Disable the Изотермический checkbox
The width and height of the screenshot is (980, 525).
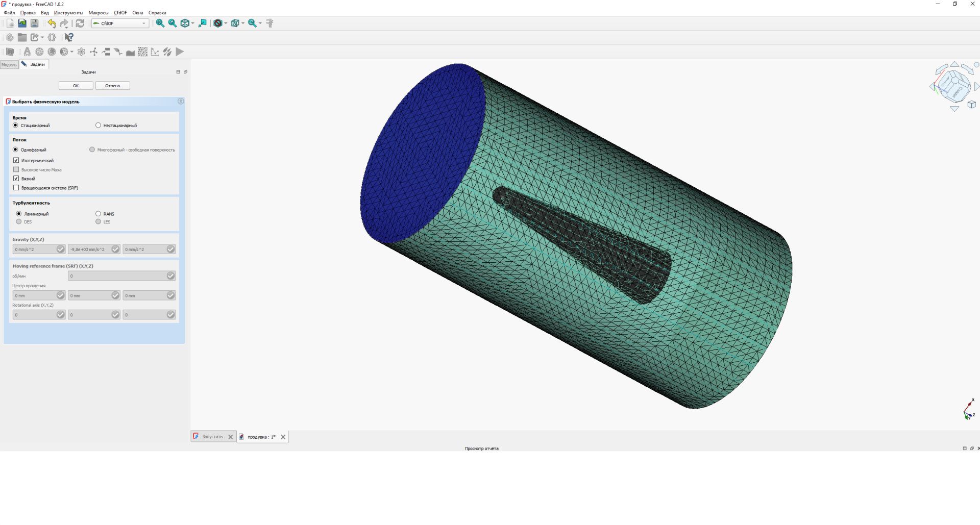pyautogui.click(x=16, y=160)
